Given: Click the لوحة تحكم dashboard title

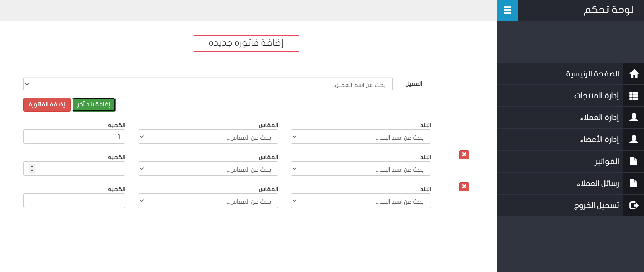Looking at the screenshot, I should [x=609, y=10].
